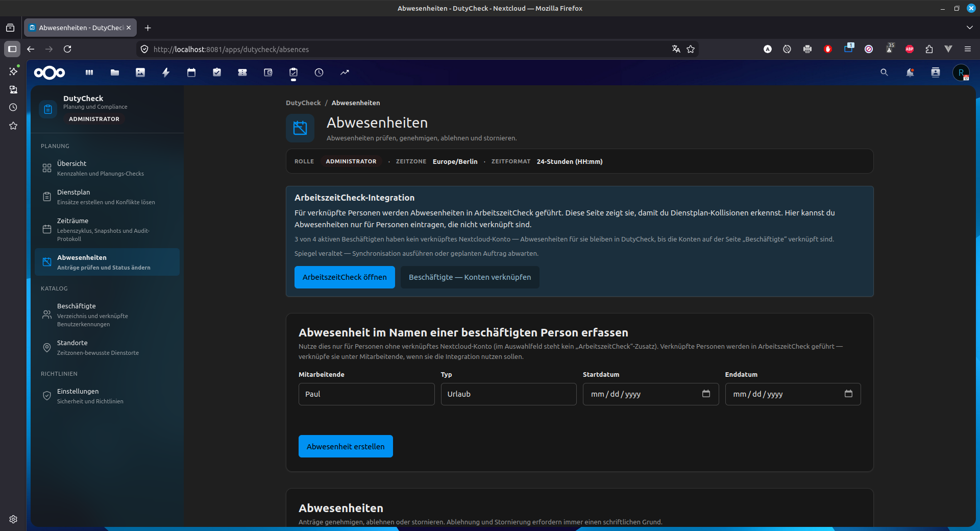Click the printer extension icon
Image resolution: width=980 pixels, height=531 pixels.
[x=807, y=49]
